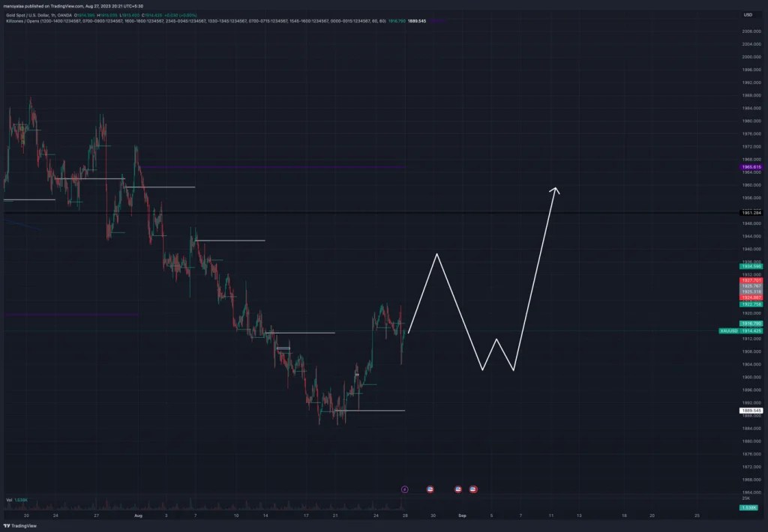Click the TradingView logo in the footer
Image resolution: width=768 pixels, height=532 pixels.
(x=20, y=526)
